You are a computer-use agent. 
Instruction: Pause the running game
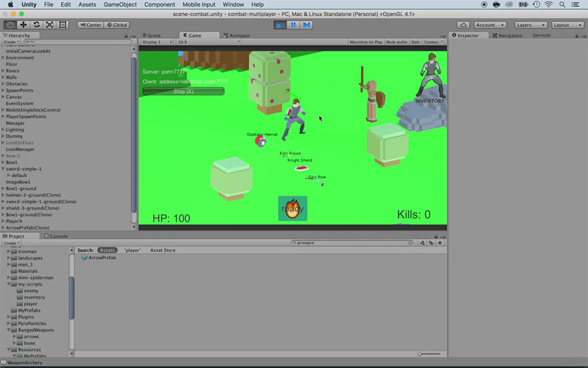pos(293,25)
